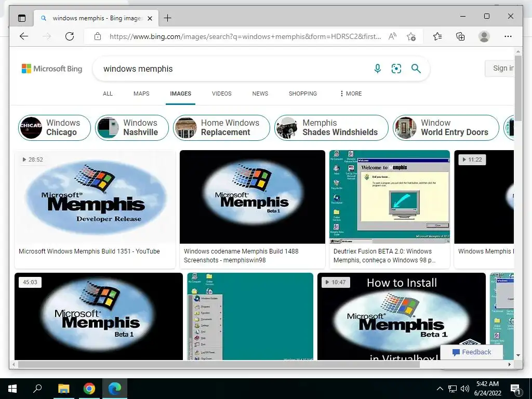Open Memphis Beta 1 Build 1488 thumbnail

click(x=252, y=197)
